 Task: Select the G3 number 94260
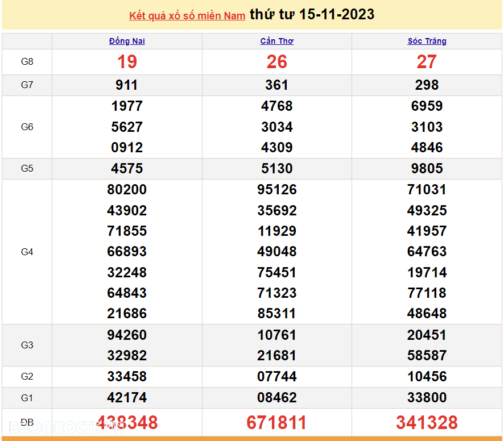click(x=127, y=335)
